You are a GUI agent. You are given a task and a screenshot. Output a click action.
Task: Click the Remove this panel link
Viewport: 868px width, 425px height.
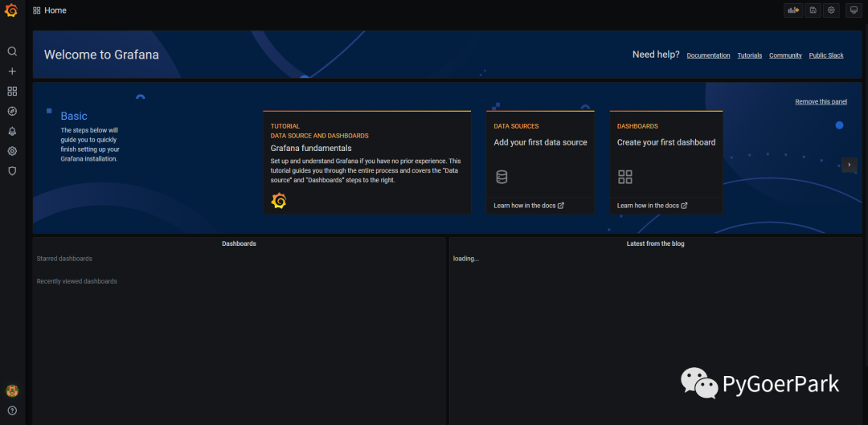tap(821, 102)
